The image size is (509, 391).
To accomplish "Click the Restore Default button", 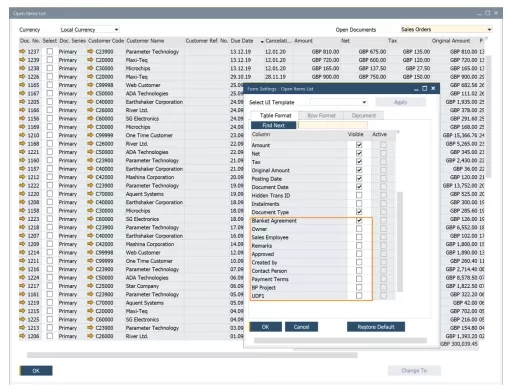I will 376,327.
